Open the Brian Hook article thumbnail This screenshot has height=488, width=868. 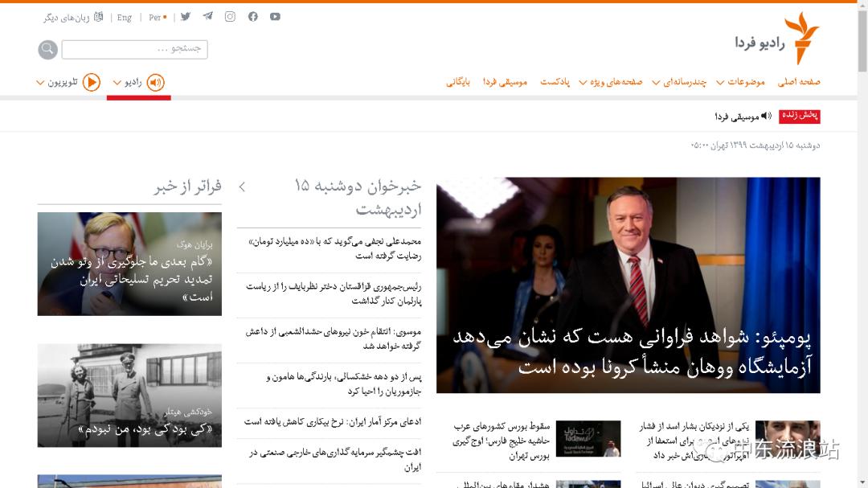tap(129, 264)
